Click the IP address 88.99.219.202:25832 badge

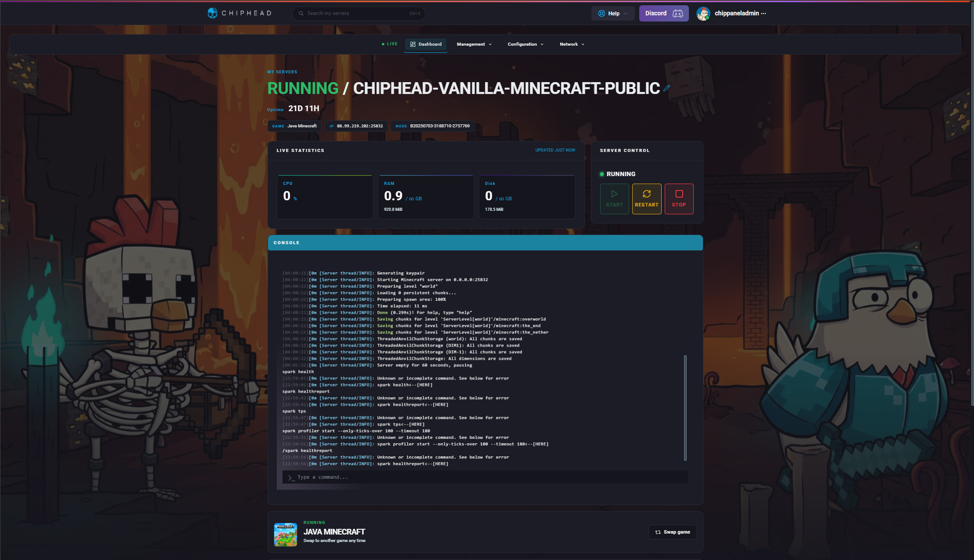(356, 126)
